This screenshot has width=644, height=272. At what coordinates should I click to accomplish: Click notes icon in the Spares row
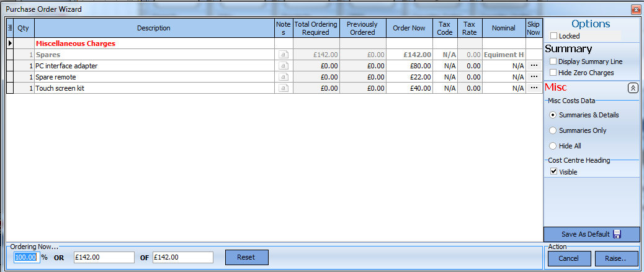[x=284, y=55]
